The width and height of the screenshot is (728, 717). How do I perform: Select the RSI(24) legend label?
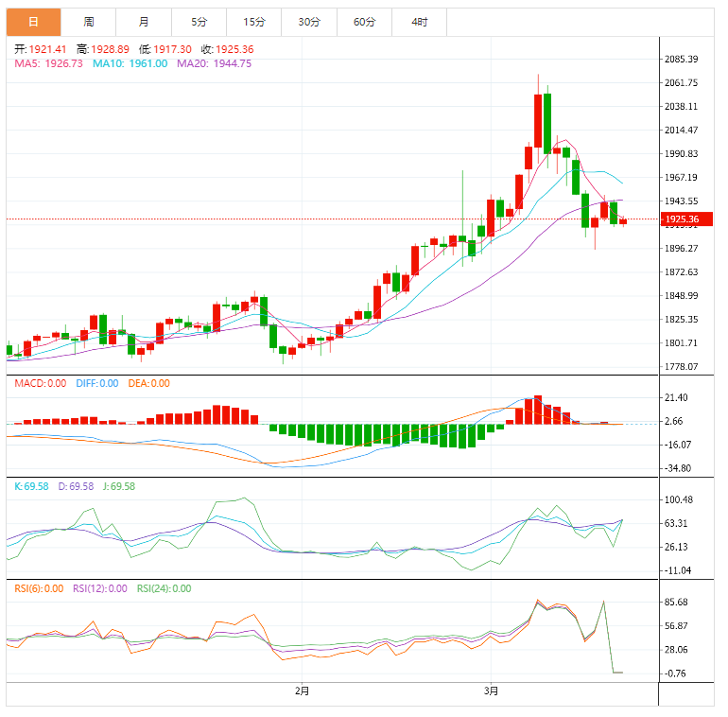(164, 588)
